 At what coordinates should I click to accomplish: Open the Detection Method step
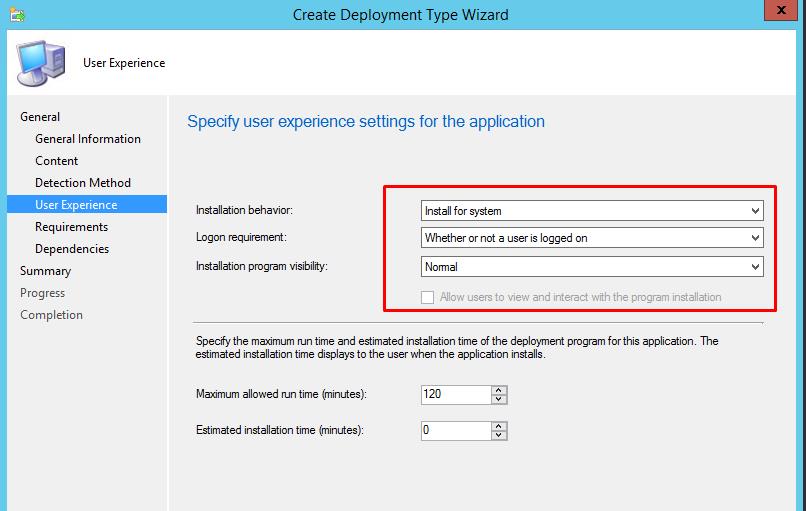click(x=83, y=183)
